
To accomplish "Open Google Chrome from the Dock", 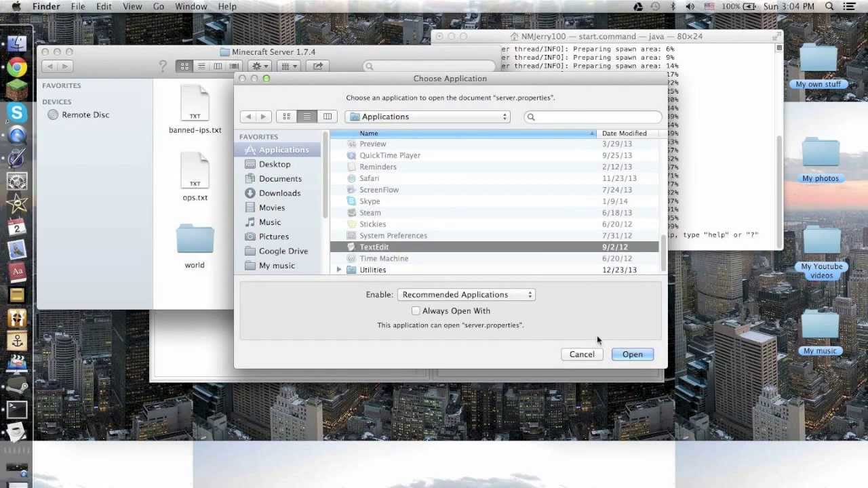I will coord(17,66).
